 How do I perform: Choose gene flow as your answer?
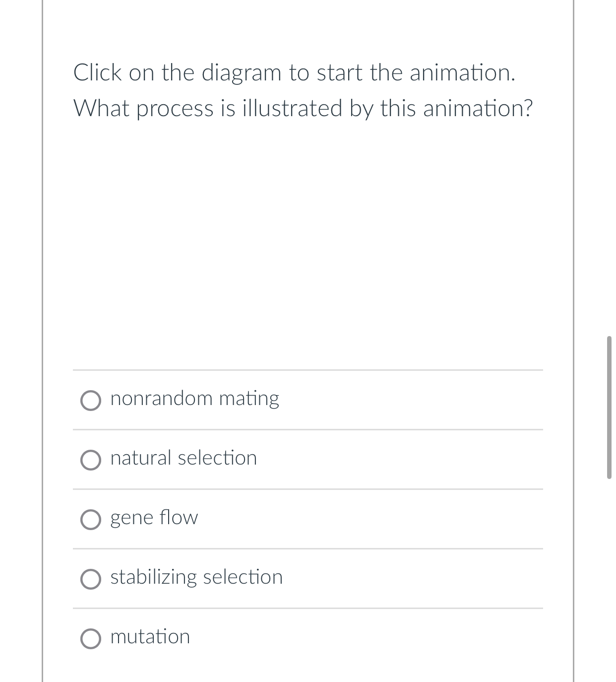point(91,520)
